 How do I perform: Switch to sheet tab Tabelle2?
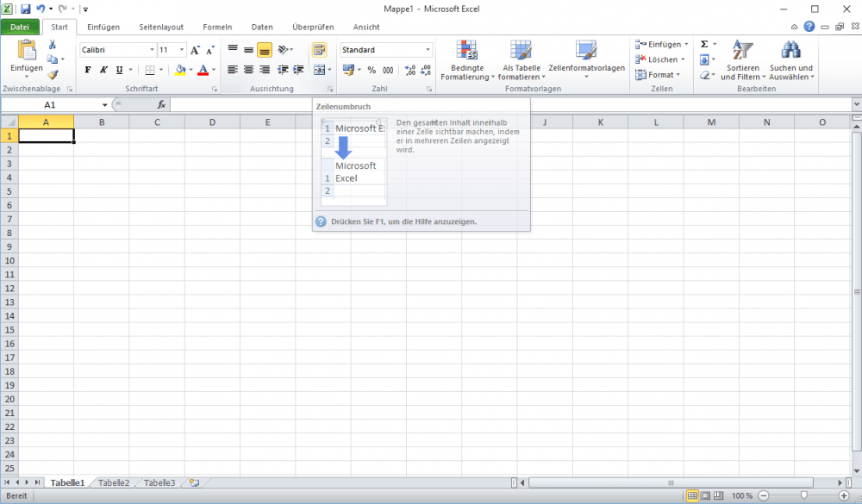(114, 483)
